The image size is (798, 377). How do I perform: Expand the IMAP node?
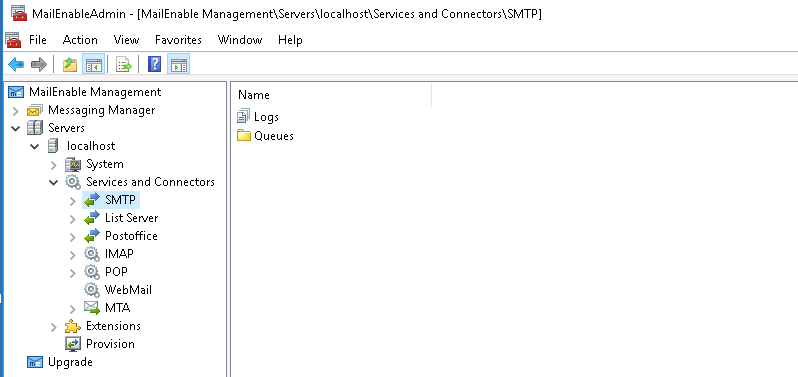point(73,254)
